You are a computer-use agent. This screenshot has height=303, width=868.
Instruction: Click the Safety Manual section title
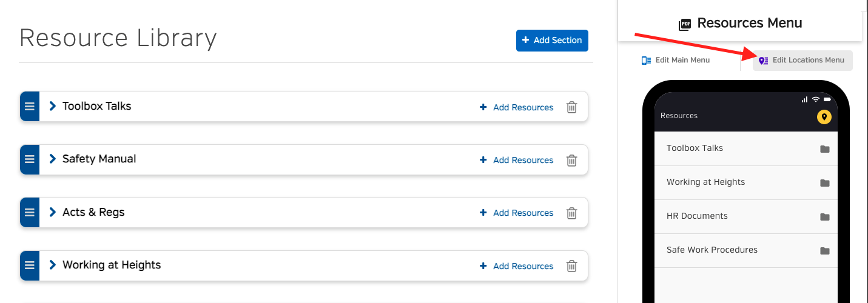click(x=99, y=159)
